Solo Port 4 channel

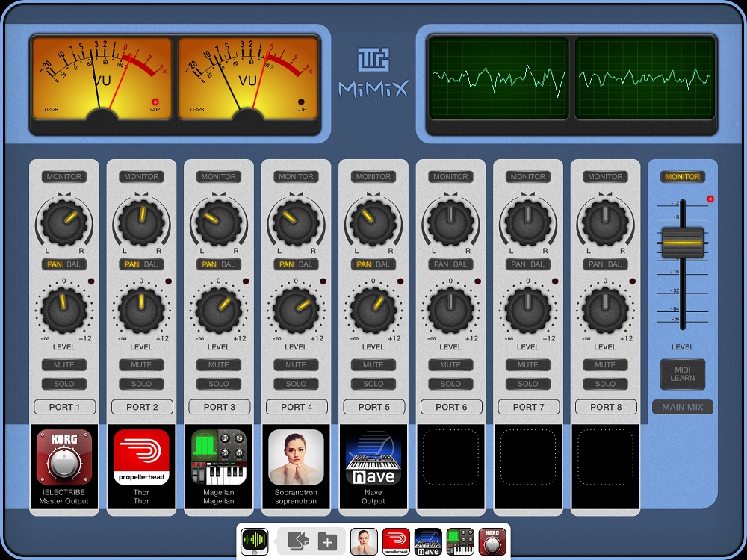296,384
